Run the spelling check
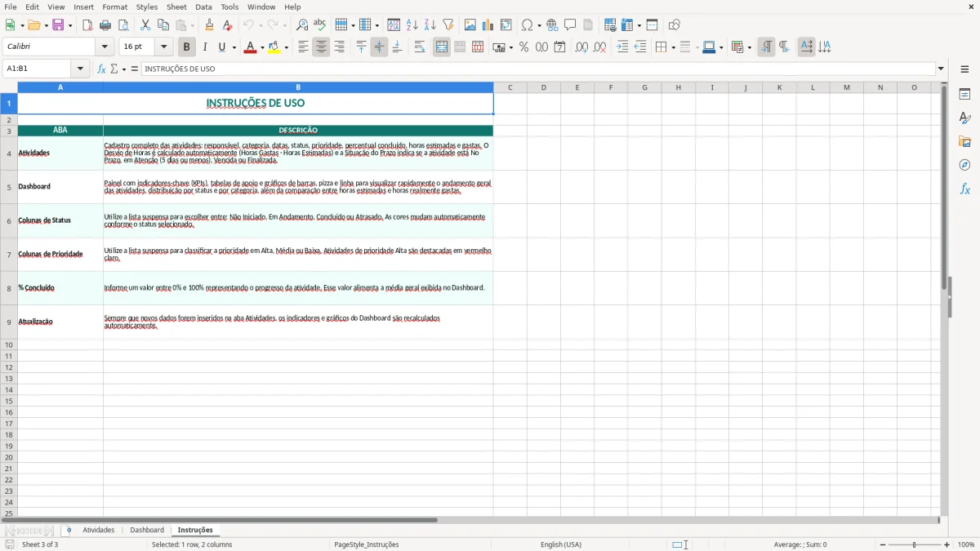 [x=320, y=25]
